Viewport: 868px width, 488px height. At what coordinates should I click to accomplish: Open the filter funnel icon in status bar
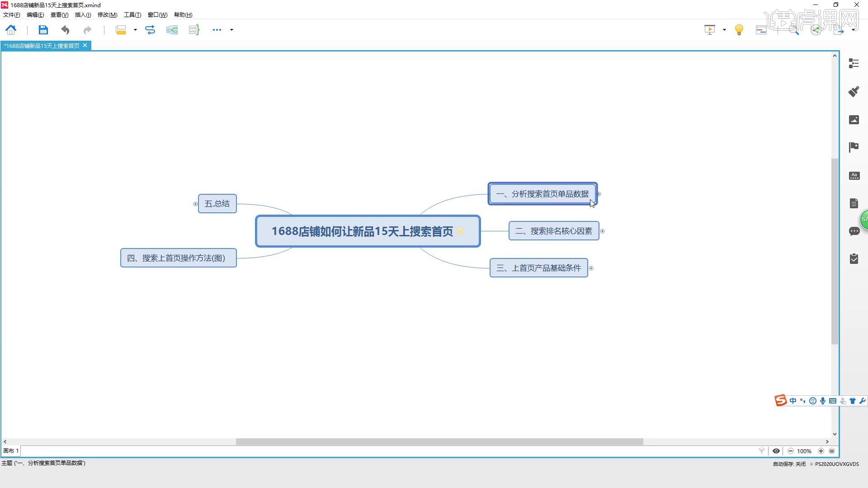point(762,451)
